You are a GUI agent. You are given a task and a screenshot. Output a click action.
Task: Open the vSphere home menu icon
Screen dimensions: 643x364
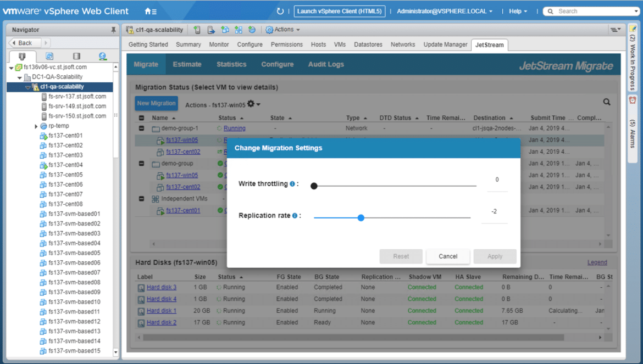coord(151,12)
